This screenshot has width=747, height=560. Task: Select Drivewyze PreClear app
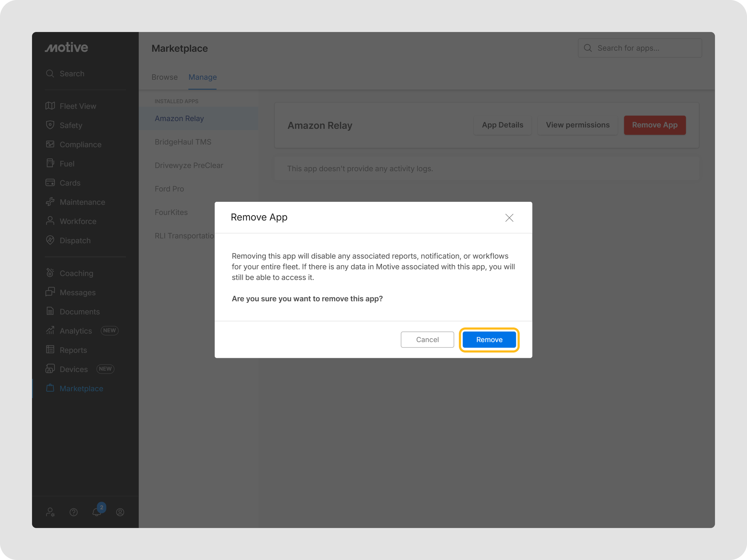click(x=189, y=165)
